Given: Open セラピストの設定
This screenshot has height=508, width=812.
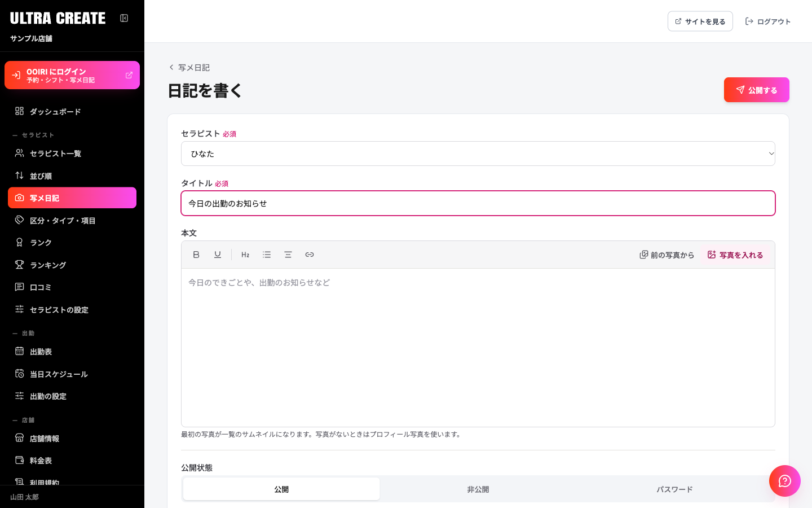Looking at the screenshot, I should click(72, 310).
